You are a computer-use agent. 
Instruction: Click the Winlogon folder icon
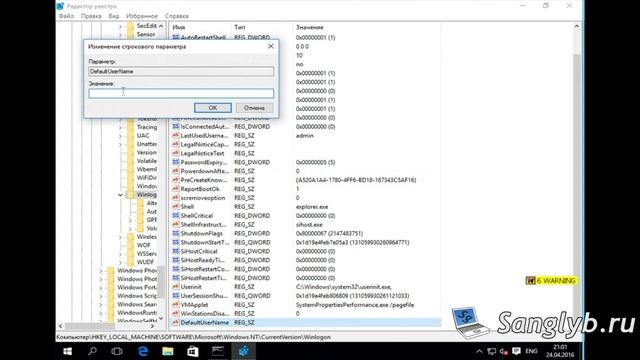131,195
